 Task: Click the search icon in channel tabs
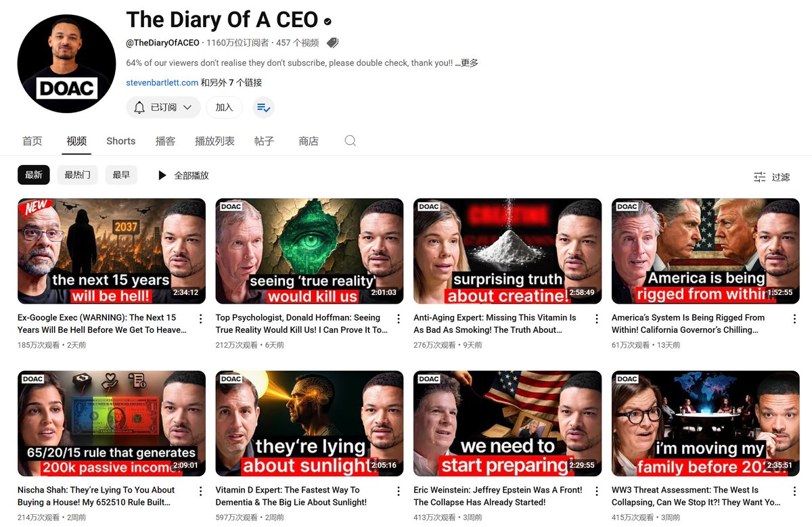tap(350, 141)
